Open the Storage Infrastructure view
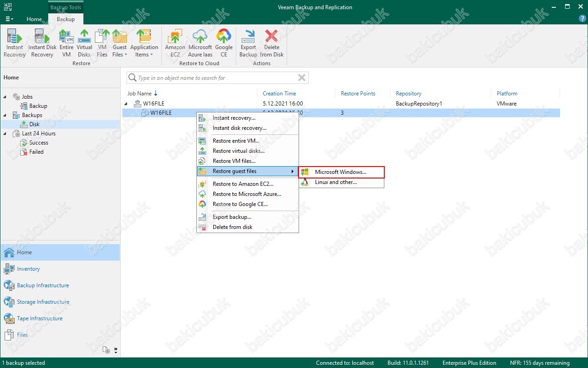This screenshot has width=588, height=368. pyautogui.click(x=60, y=302)
